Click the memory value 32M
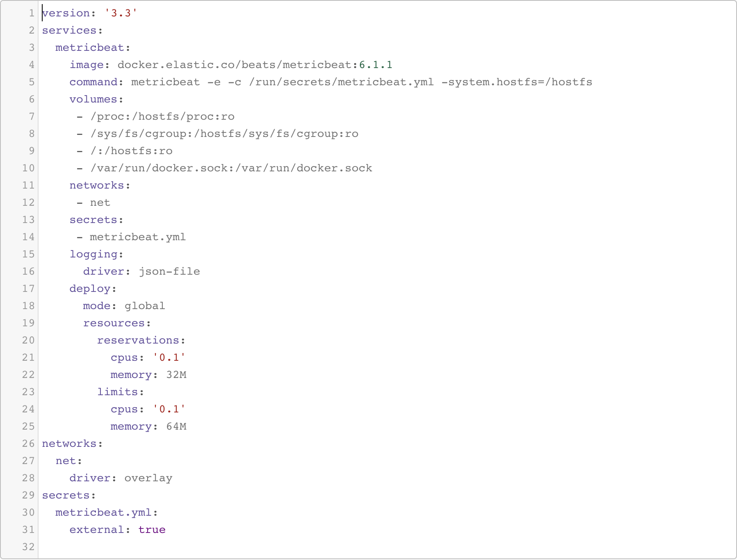Image resolution: width=737 pixels, height=560 pixels. pyautogui.click(x=176, y=374)
